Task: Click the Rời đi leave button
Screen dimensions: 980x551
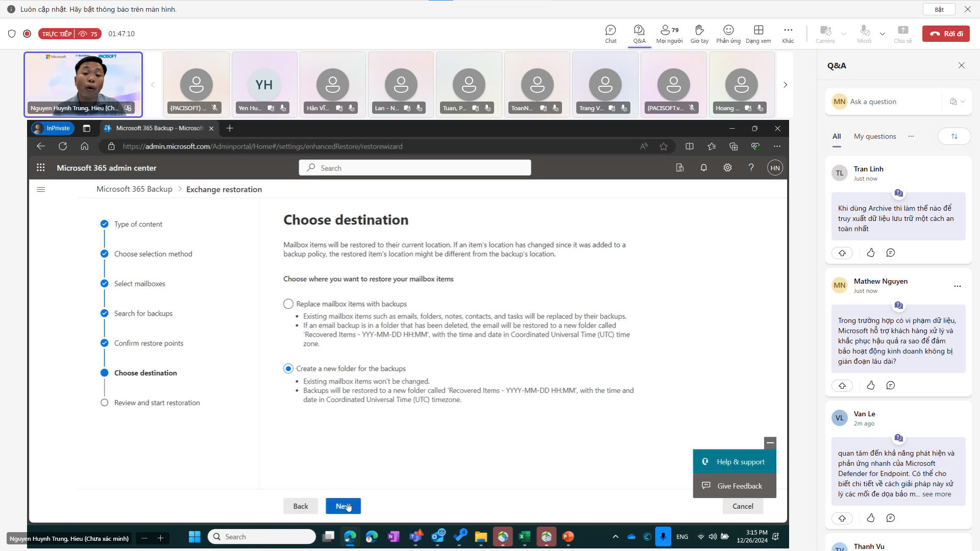Action: (946, 34)
